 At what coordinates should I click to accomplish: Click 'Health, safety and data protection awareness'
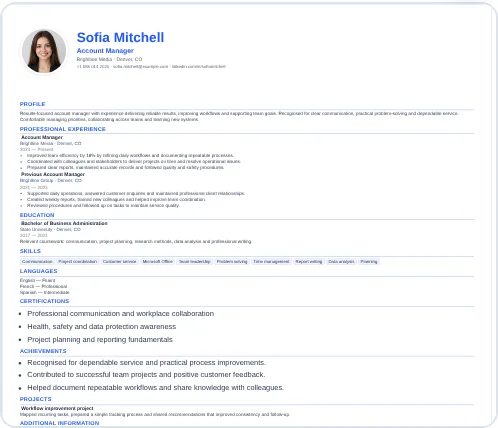[x=102, y=327]
